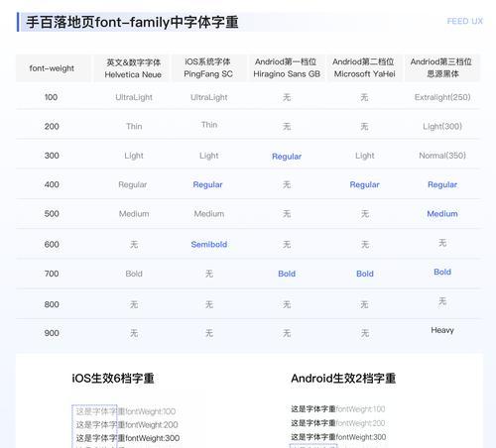Image resolution: width=496 pixels, height=448 pixels.
Task: Select Light in Helvetica Neue column
Action: 134,156
